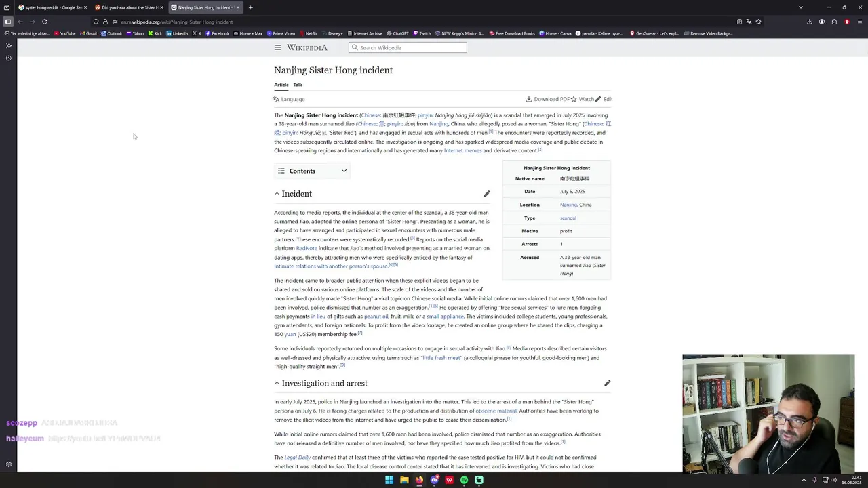This screenshot has height=488, width=868.
Task: Open Windows Start menu
Action: (x=389, y=480)
